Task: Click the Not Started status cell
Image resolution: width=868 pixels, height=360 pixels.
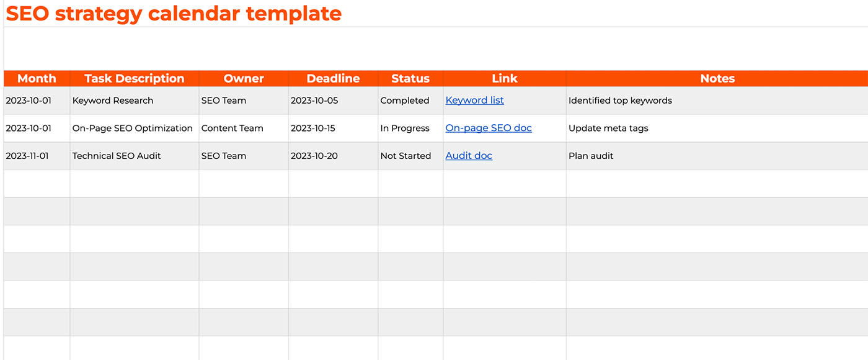Action: point(405,156)
